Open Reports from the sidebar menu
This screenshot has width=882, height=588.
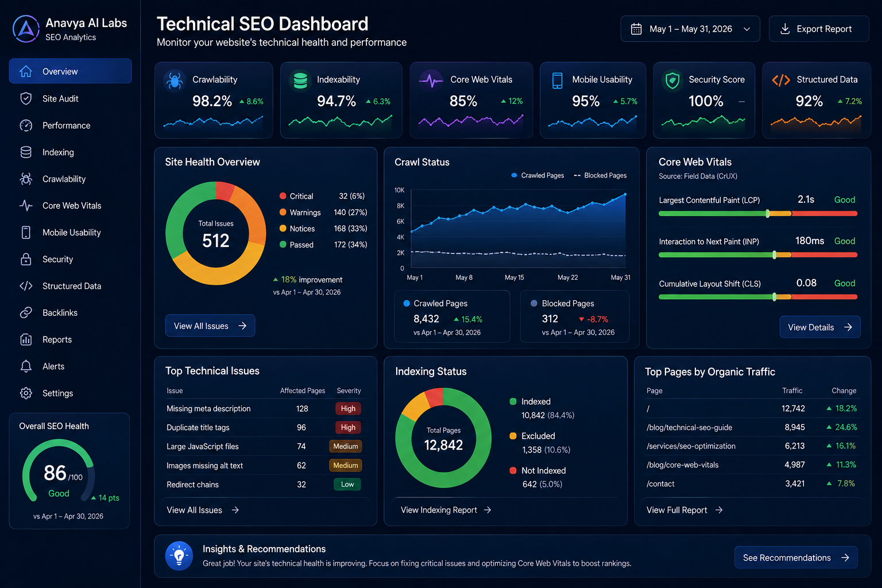[70, 339]
